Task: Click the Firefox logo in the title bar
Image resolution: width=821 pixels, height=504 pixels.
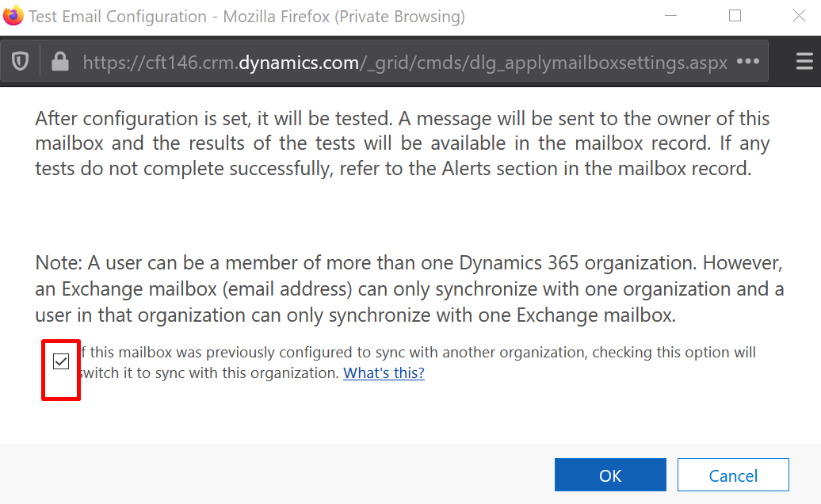Action: [13, 15]
